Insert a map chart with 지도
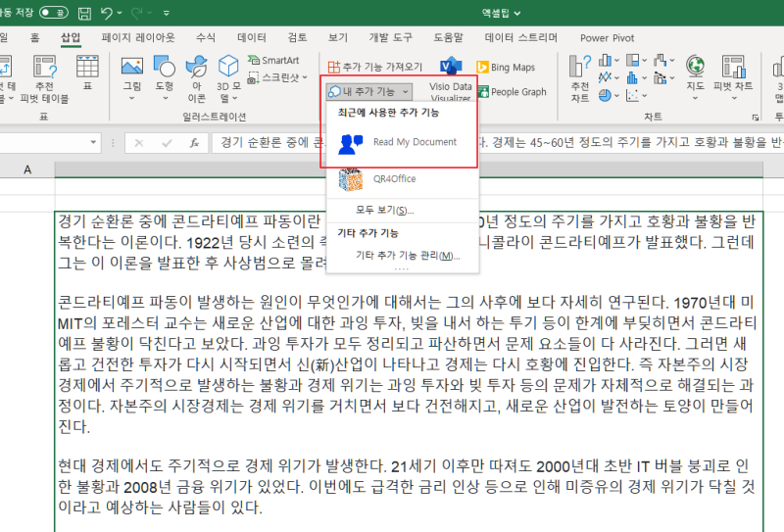The image size is (784, 532). point(695,78)
